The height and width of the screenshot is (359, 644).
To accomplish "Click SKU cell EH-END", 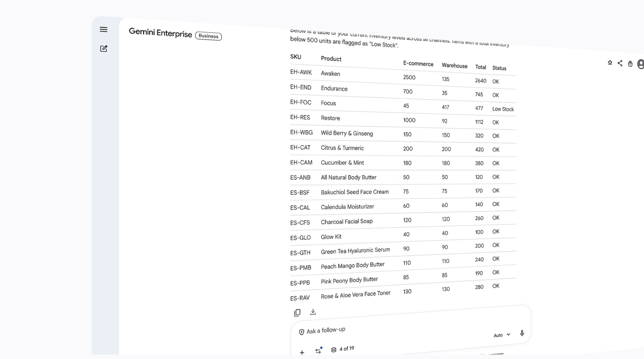I will coord(301,87).
